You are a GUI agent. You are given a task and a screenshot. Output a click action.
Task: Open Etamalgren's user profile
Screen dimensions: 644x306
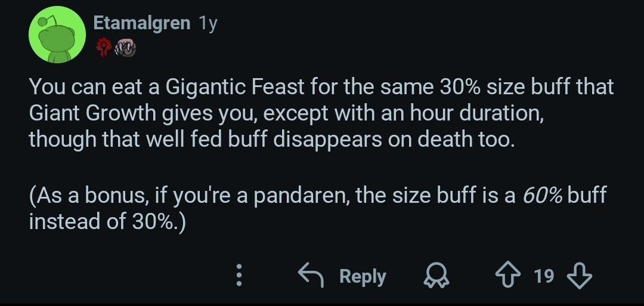142,23
